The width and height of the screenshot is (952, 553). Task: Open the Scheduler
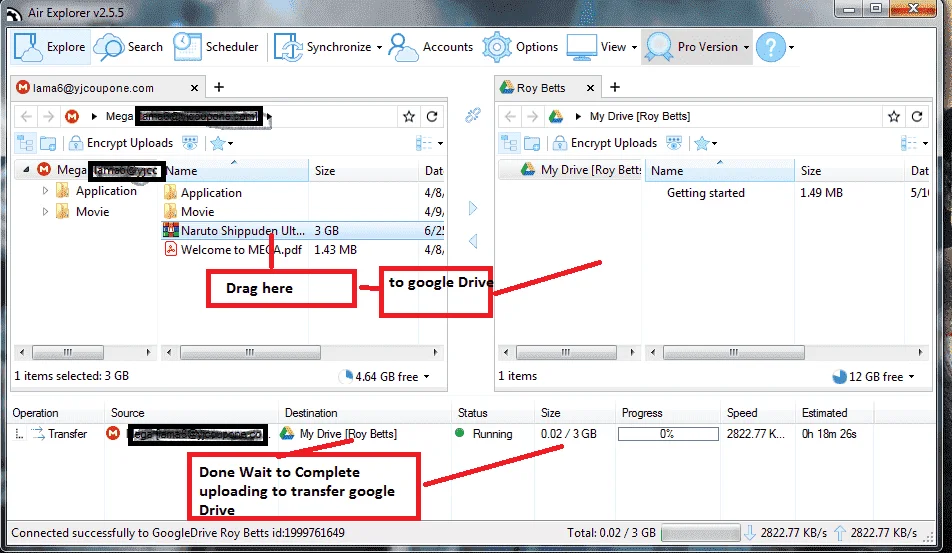tap(216, 47)
